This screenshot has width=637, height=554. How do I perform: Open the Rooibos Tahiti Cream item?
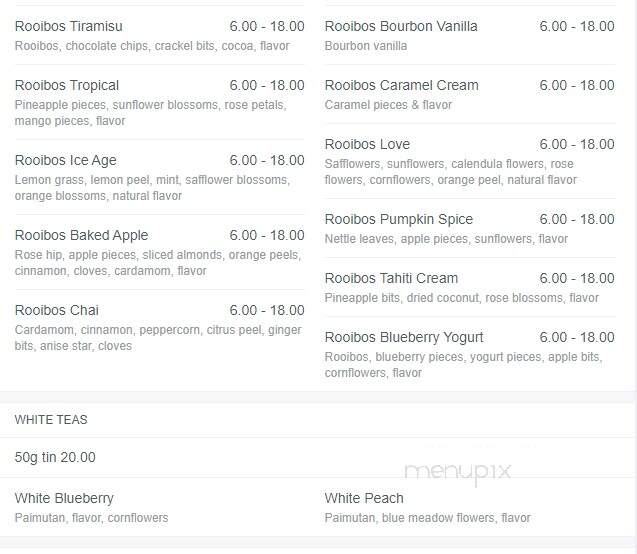pos(391,279)
